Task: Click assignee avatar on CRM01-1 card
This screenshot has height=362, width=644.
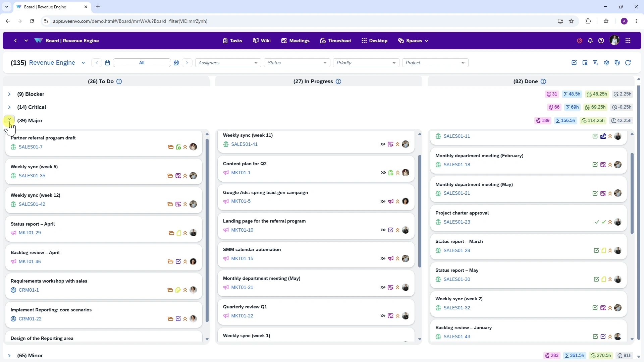Action: (x=193, y=290)
